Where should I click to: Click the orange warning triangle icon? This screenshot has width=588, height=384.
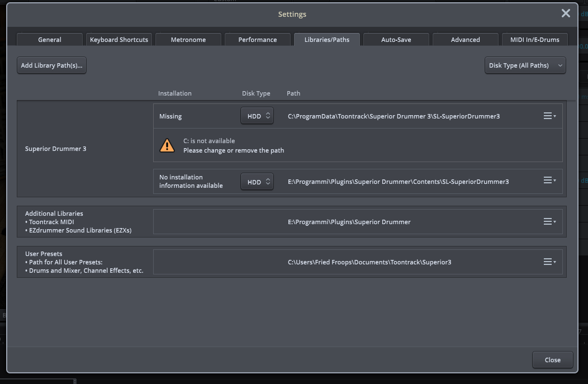click(x=167, y=145)
